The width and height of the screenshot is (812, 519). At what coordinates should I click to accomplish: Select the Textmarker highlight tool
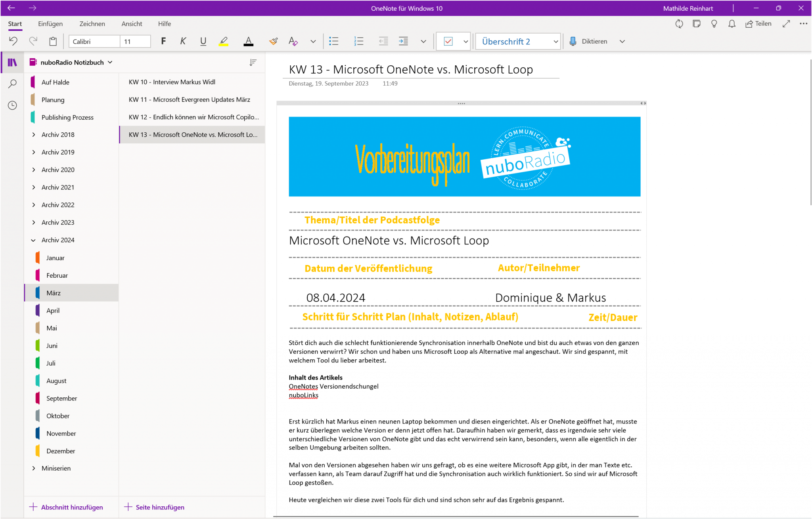pyautogui.click(x=223, y=41)
